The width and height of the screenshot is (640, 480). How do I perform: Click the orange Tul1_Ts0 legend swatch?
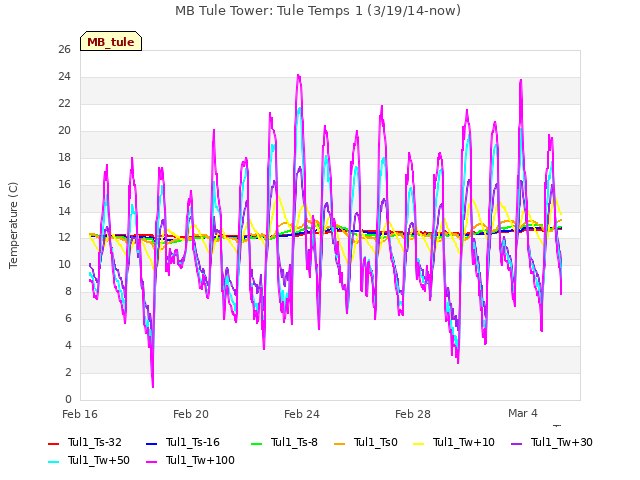click(x=340, y=444)
